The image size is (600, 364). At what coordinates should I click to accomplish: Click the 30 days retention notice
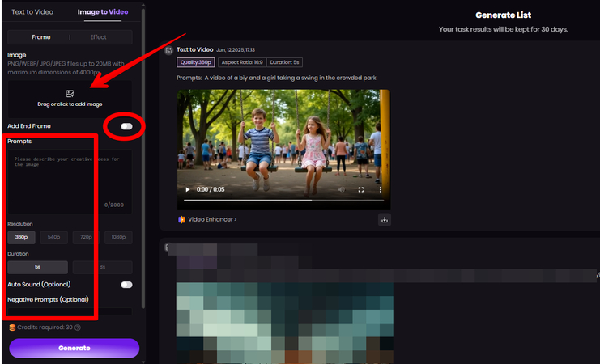click(x=503, y=29)
